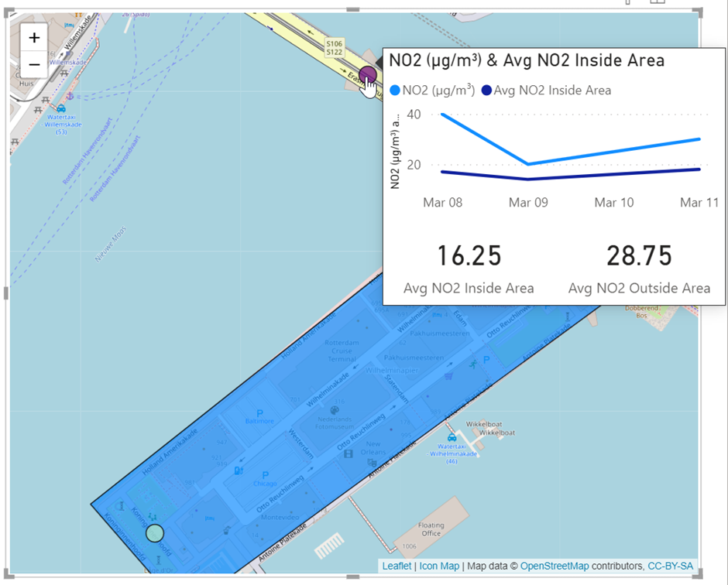Open the Leaflet attribution link
Viewport: 728px width, 585px height.
tap(397, 566)
